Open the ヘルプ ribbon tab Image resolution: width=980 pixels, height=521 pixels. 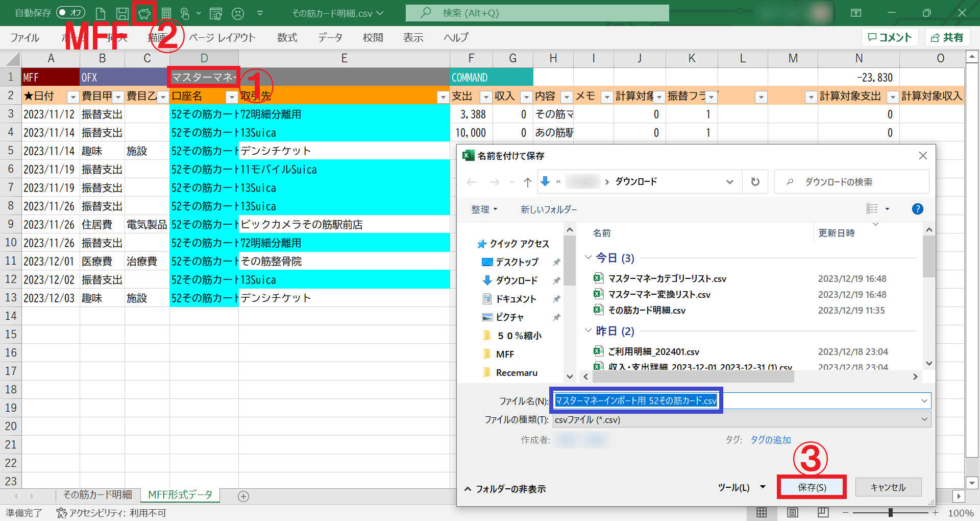(x=456, y=38)
